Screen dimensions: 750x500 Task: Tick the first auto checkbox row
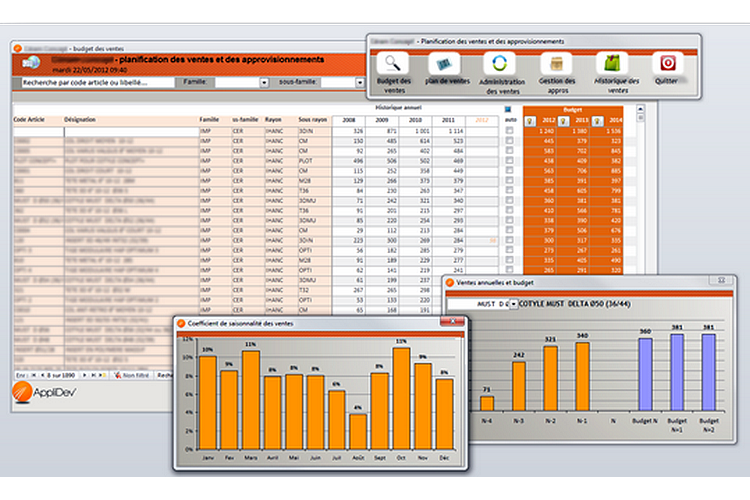click(x=511, y=131)
